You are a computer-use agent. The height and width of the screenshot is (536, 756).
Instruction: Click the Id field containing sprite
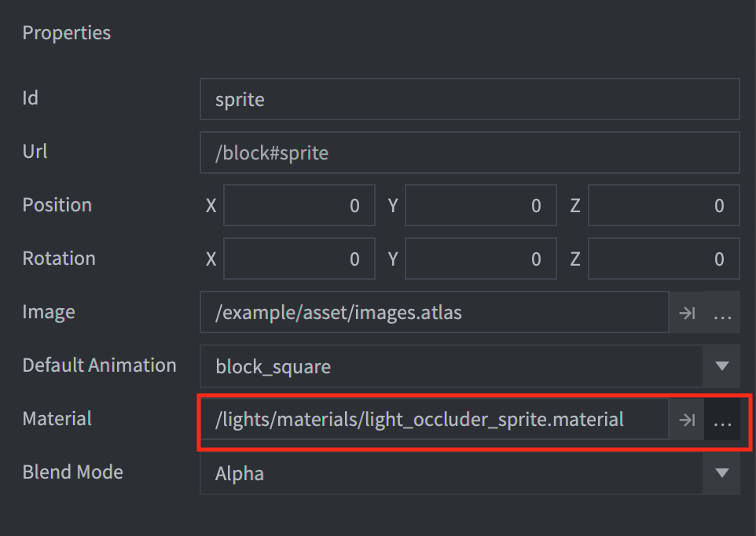[x=470, y=99]
